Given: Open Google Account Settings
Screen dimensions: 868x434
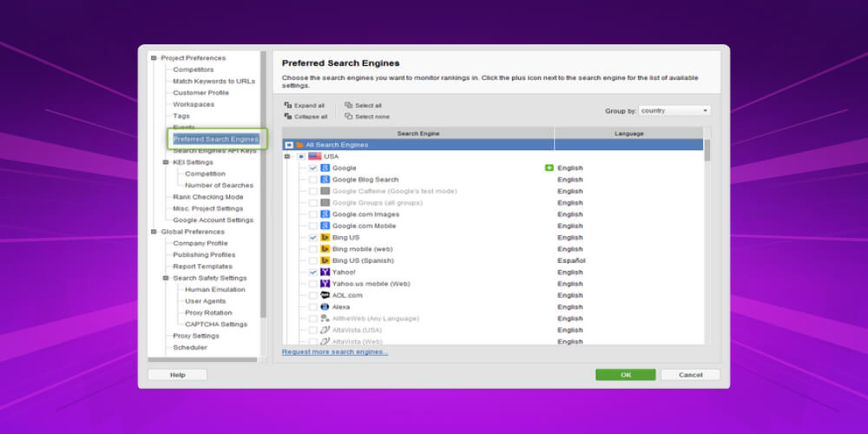Looking at the screenshot, I should 214,220.
